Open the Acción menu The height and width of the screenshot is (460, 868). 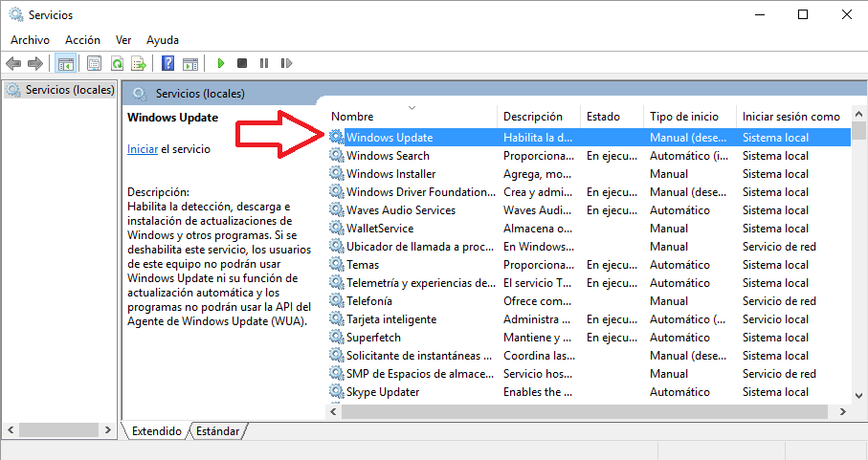(82, 40)
